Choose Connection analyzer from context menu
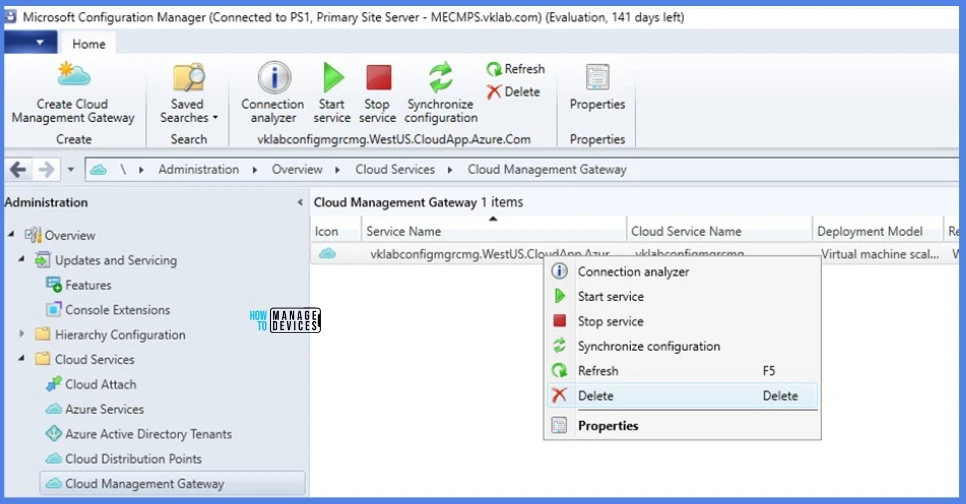 tap(682, 272)
